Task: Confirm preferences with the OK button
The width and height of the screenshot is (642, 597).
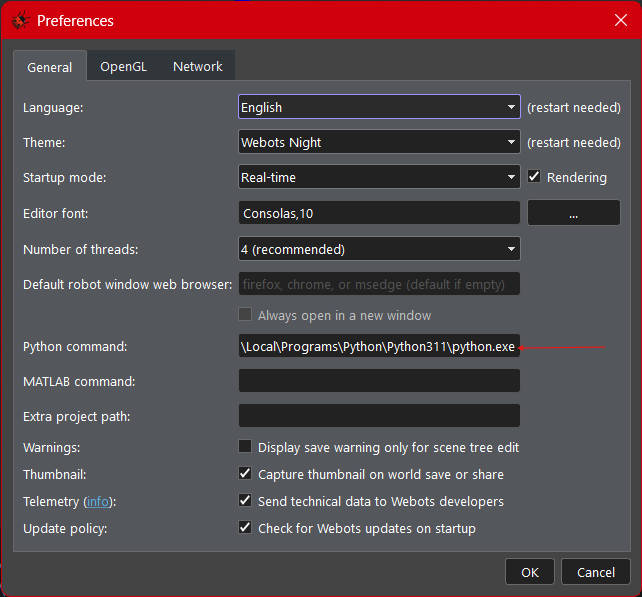Action: (529, 572)
